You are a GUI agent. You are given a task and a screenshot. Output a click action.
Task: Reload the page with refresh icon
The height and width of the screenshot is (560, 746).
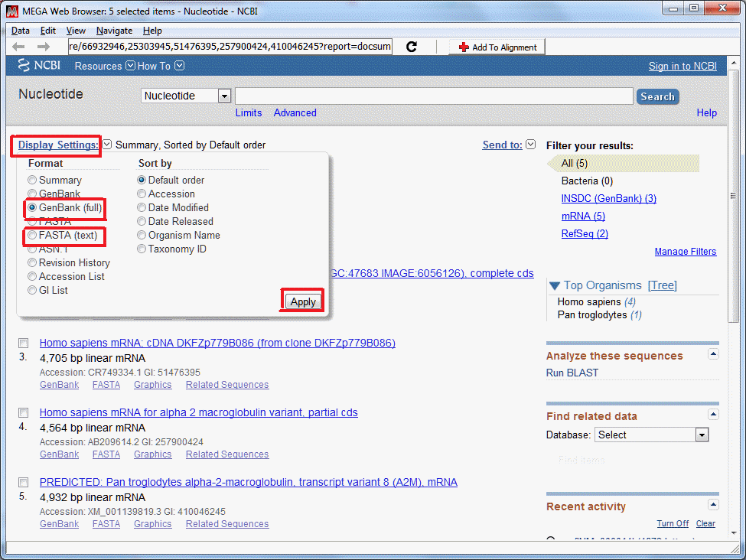412,47
